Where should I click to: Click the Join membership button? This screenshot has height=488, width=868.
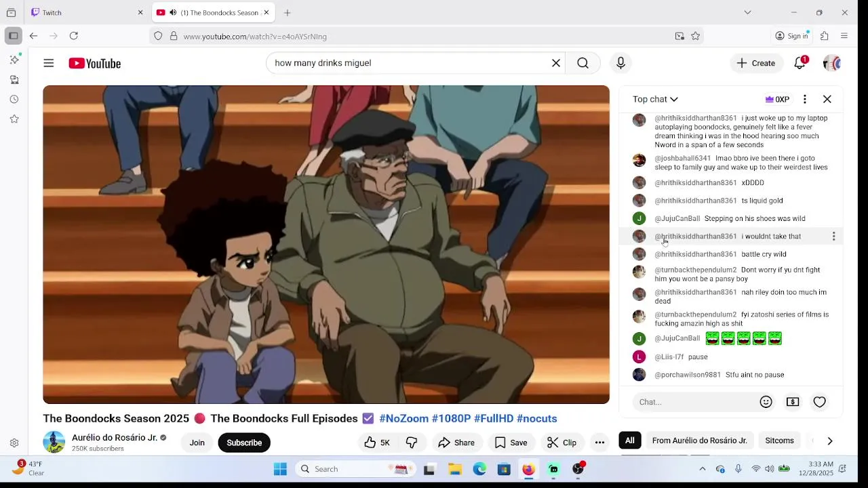coord(197,443)
